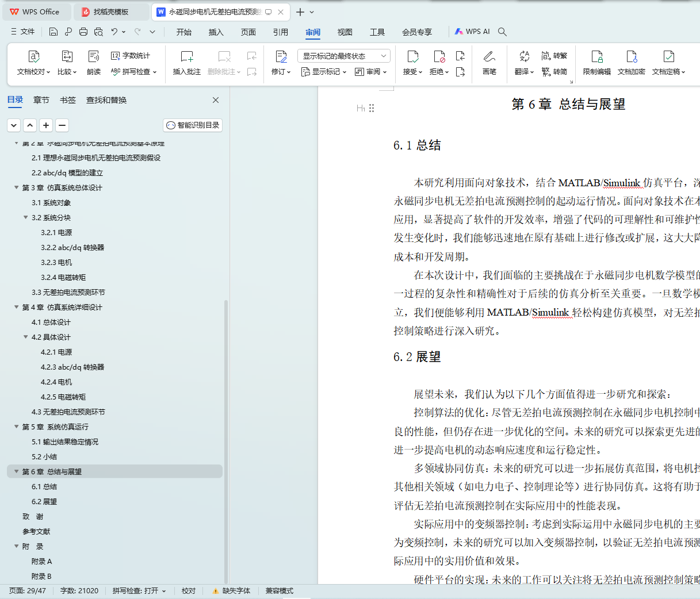This screenshot has height=599, width=700.
Task: Click 文档加密 document encryption icon
Action: (x=632, y=56)
